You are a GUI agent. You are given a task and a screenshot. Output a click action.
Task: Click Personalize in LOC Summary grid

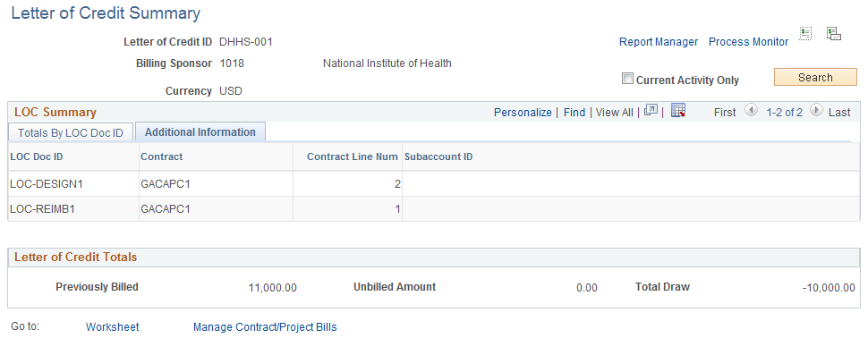523,113
